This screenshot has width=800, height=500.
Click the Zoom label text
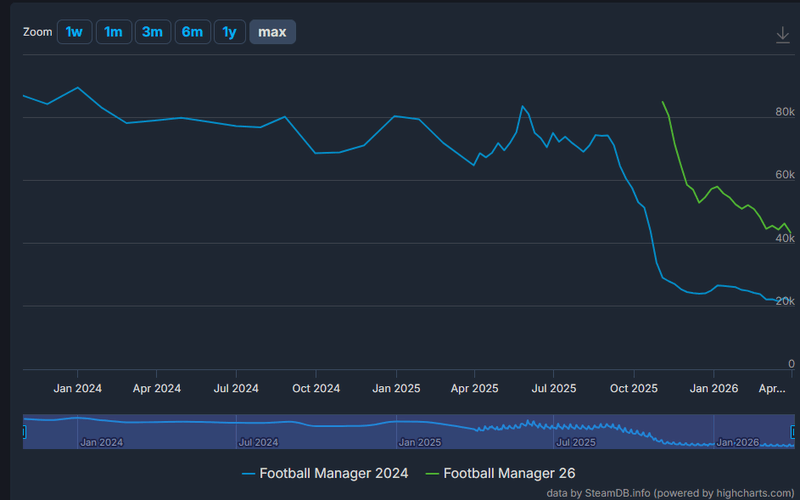coord(38,32)
